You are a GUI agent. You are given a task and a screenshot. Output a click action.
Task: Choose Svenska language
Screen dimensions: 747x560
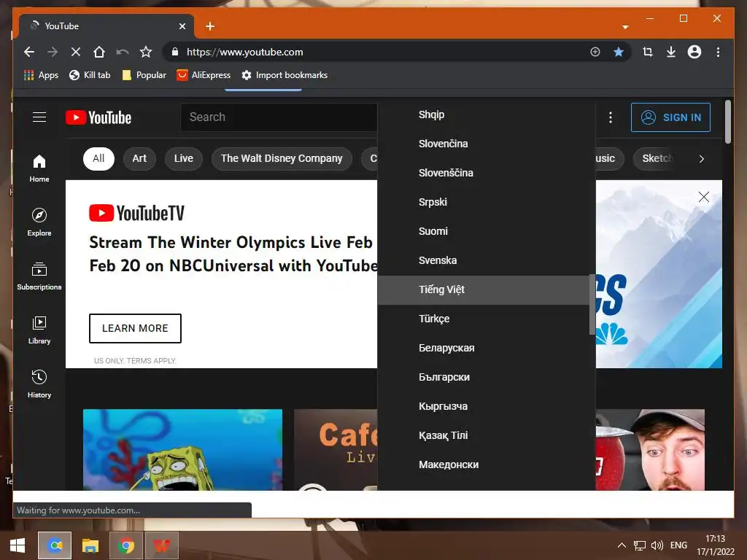(x=483, y=260)
